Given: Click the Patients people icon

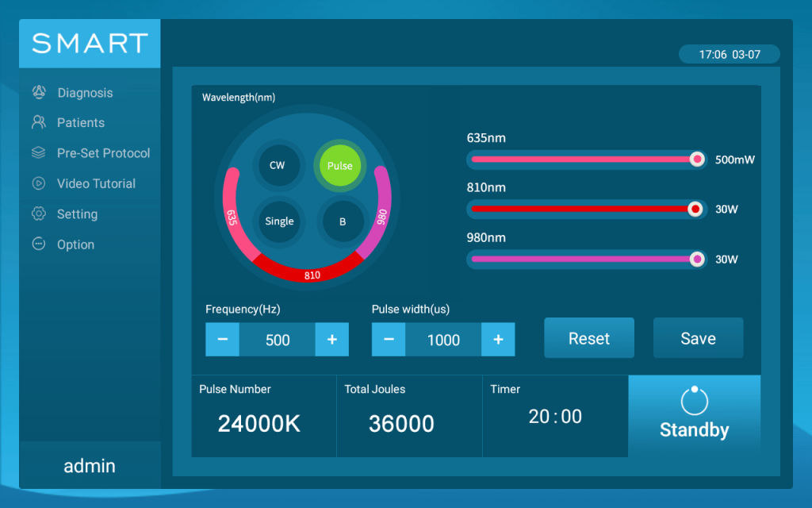Looking at the screenshot, I should click(x=38, y=122).
